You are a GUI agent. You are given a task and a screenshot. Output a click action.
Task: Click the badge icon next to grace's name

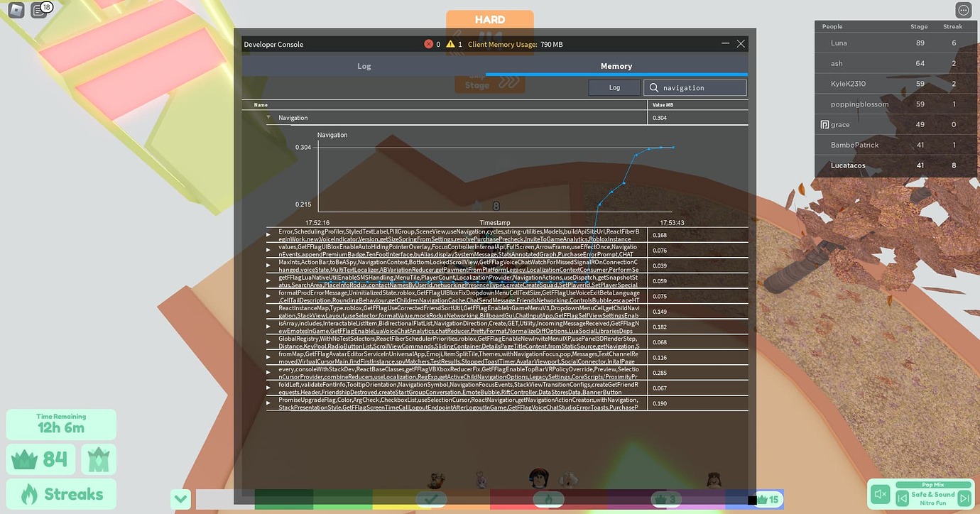(824, 124)
